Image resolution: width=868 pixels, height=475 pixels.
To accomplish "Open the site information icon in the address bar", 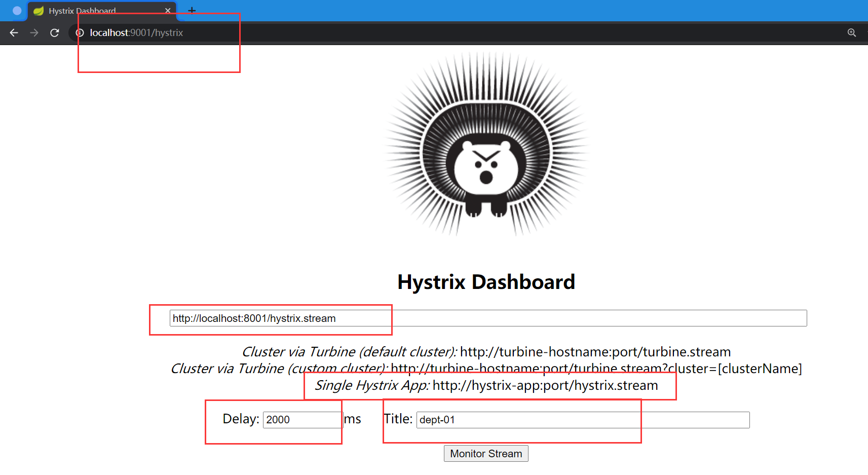I will click(x=80, y=33).
